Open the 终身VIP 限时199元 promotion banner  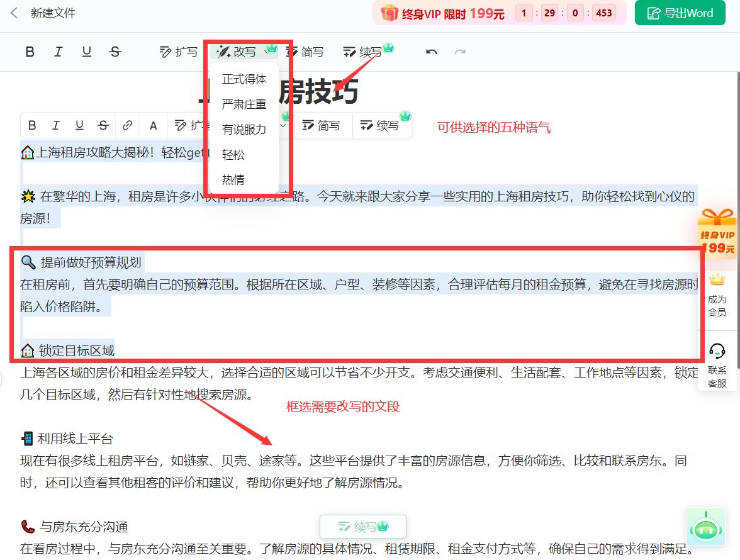point(500,13)
